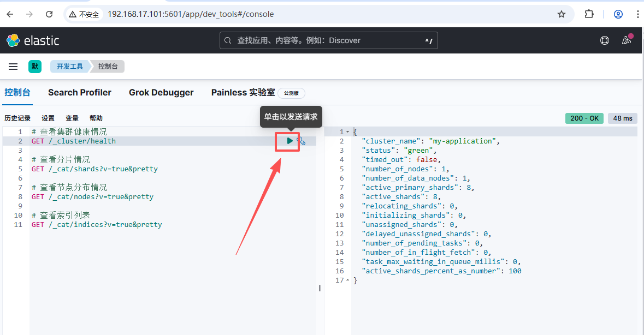Open the Chrome three-dot menu
This screenshot has width=644, height=335.
point(637,14)
